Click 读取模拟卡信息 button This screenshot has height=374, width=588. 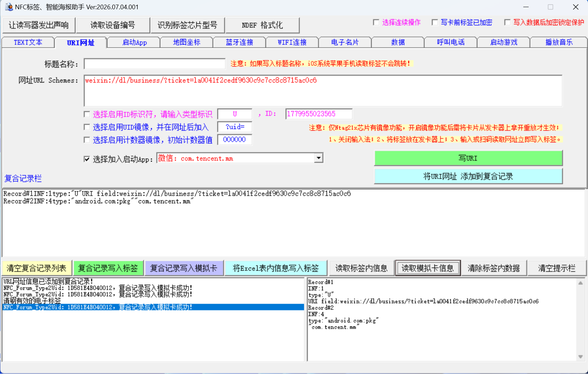[428, 268]
